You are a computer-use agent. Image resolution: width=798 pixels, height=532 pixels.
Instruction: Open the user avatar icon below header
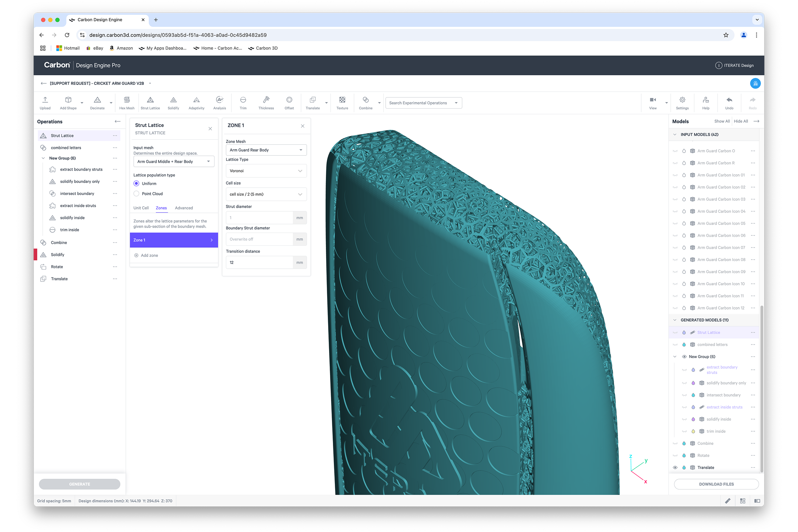pyautogui.click(x=755, y=84)
